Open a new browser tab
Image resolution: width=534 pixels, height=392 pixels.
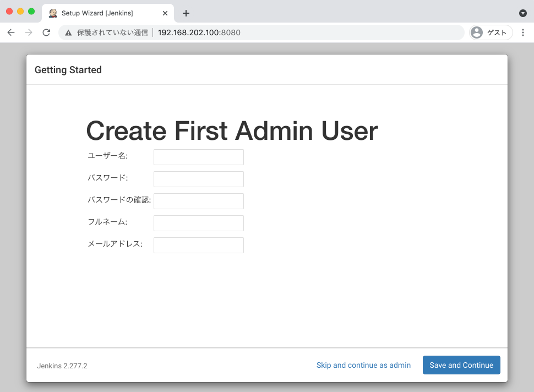point(186,13)
